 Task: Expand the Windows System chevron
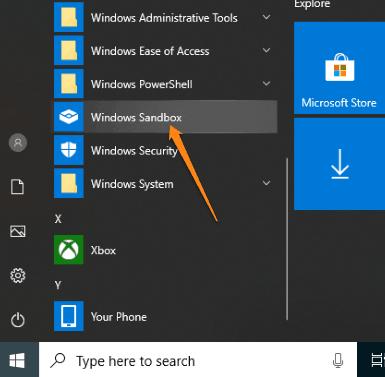[x=266, y=183]
